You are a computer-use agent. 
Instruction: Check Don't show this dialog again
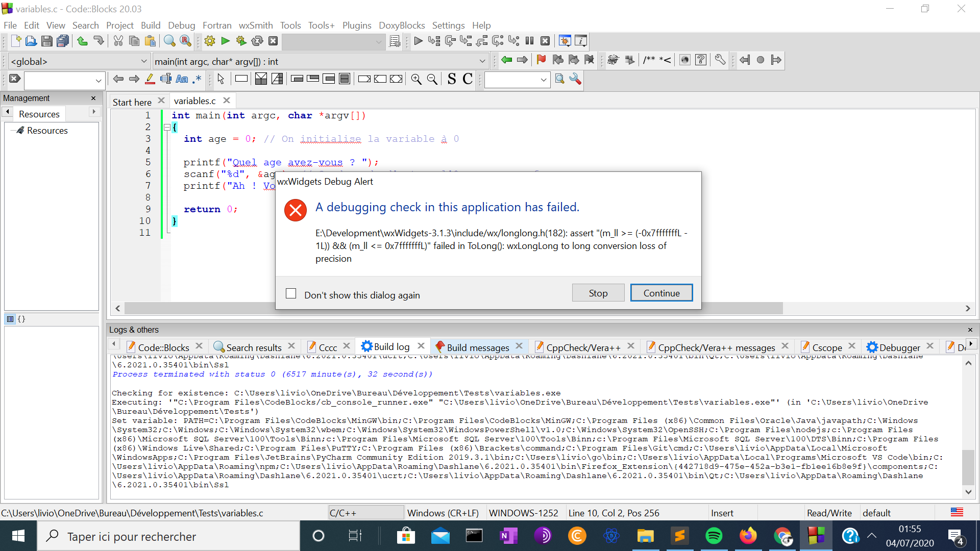coord(291,294)
